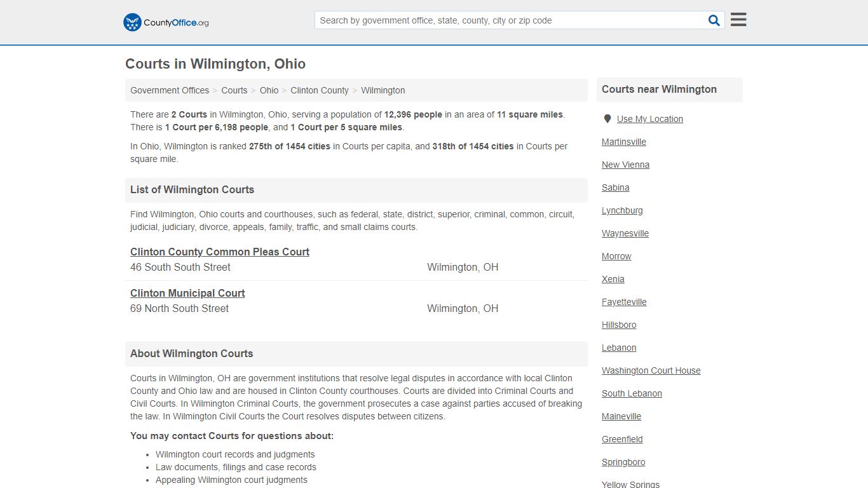This screenshot has height=488, width=868.
Task: Click 'Wilmington court records and judgments' bullet
Action: [235, 454]
